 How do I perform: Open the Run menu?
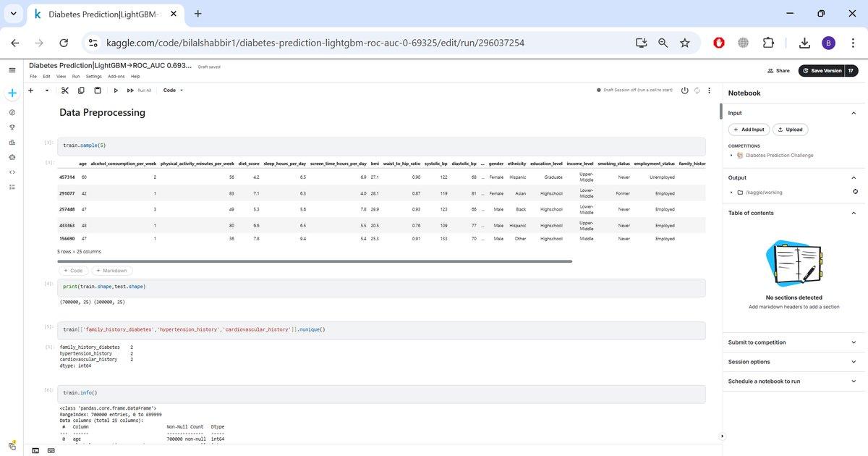(76, 76)
